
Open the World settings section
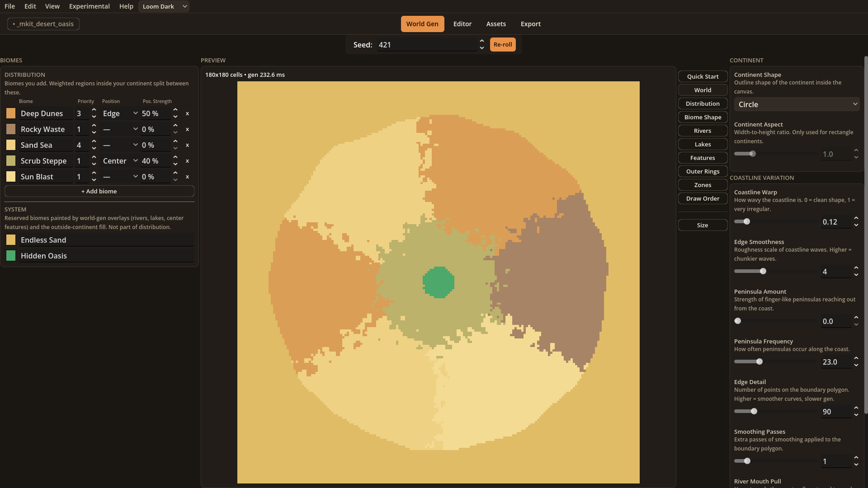pyautogui.click(x=703, y=90)
